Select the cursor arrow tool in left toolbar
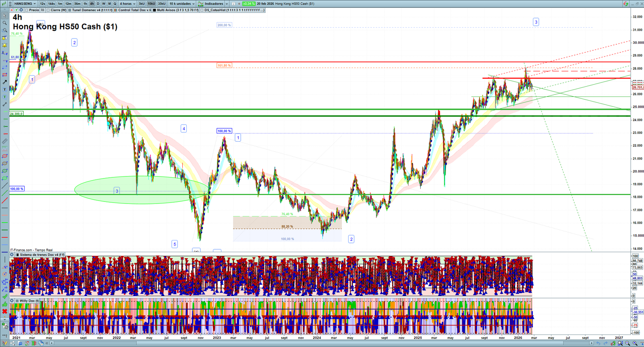This screenshot has height=347, width=644. click(4, 16)
